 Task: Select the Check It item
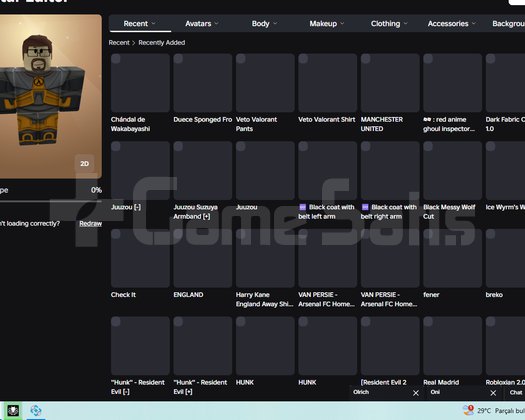pos(140,258)
